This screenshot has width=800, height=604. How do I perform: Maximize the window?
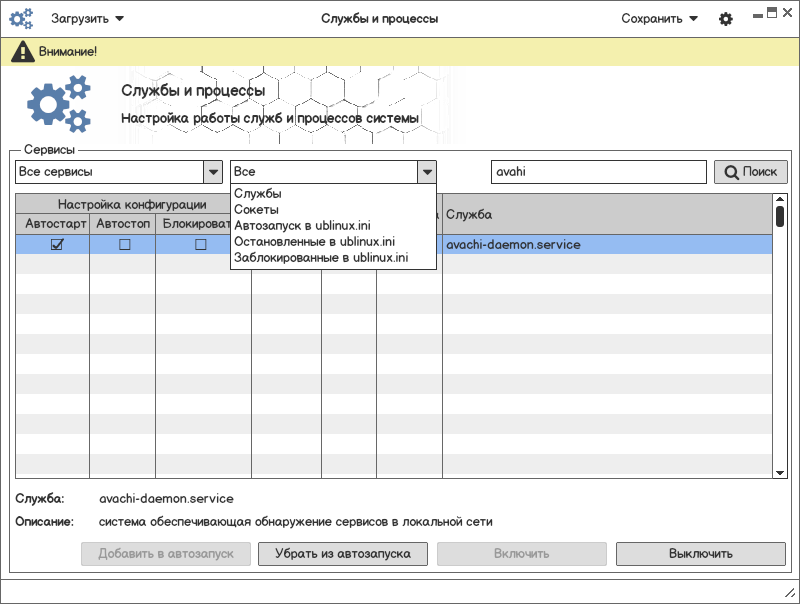pyautogui.click(x=772, y=12)
